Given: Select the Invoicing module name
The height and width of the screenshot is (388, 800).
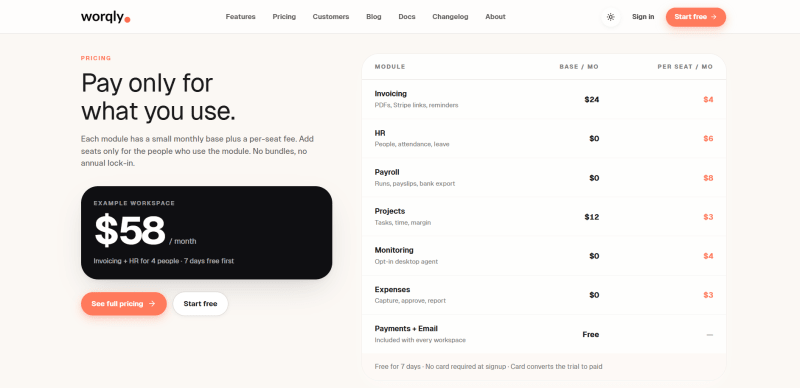Looking at the screenshot, I should click(x=390, y=94).
